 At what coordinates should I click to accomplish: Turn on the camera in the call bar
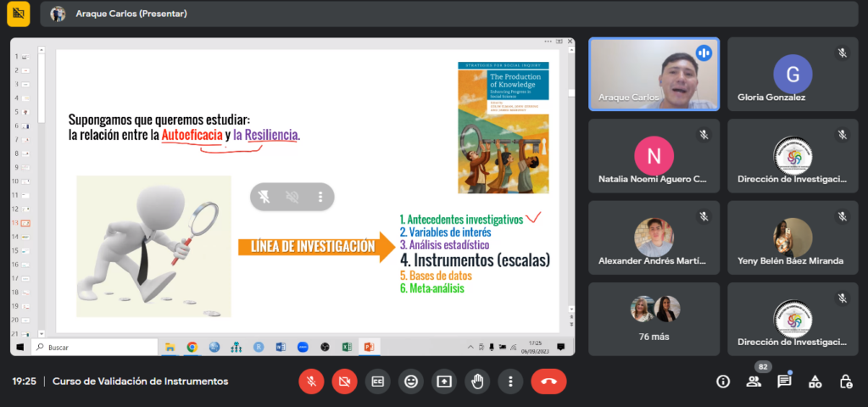(x=344, y=382)
